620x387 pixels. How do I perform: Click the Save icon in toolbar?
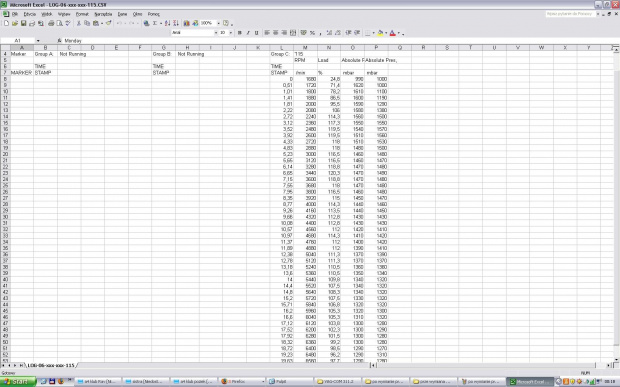coord(24,23)
